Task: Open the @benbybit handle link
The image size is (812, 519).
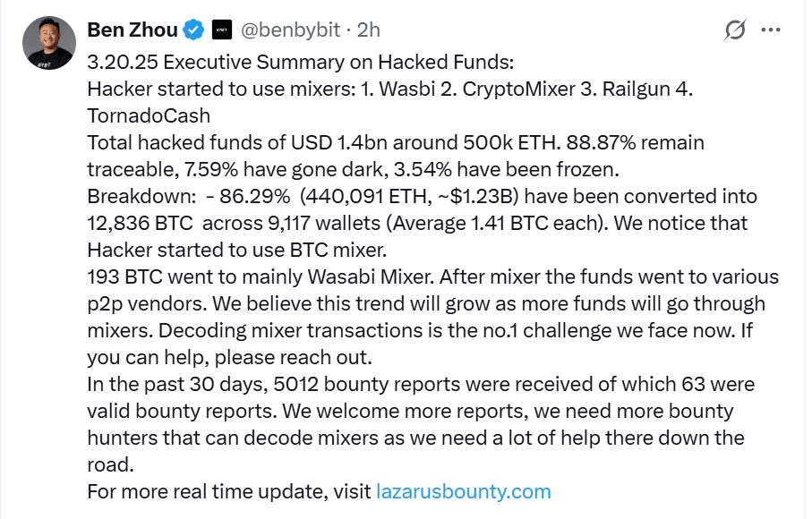Action: point(291,30)
